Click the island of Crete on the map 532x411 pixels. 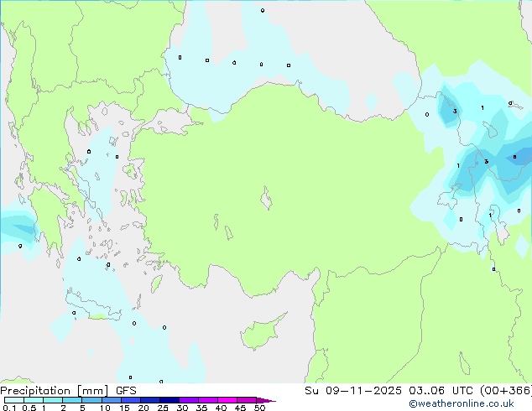click(93, 308)
